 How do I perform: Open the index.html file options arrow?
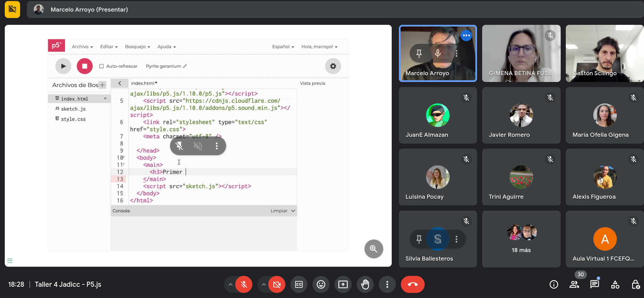click(x=105, y=99)
